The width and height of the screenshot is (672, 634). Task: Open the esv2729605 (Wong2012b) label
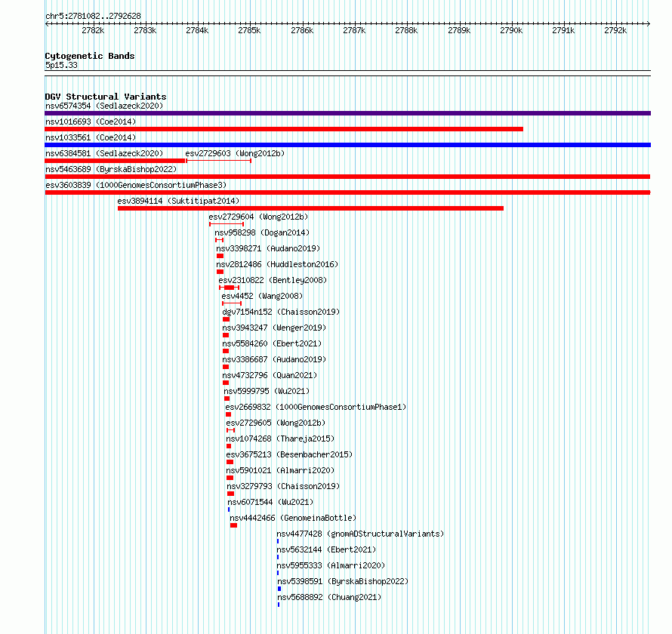pos(276,423)
